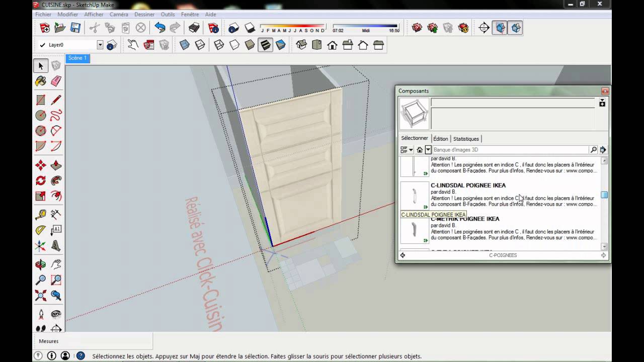Select the Scène 1 scene tab

click(77, 58)
